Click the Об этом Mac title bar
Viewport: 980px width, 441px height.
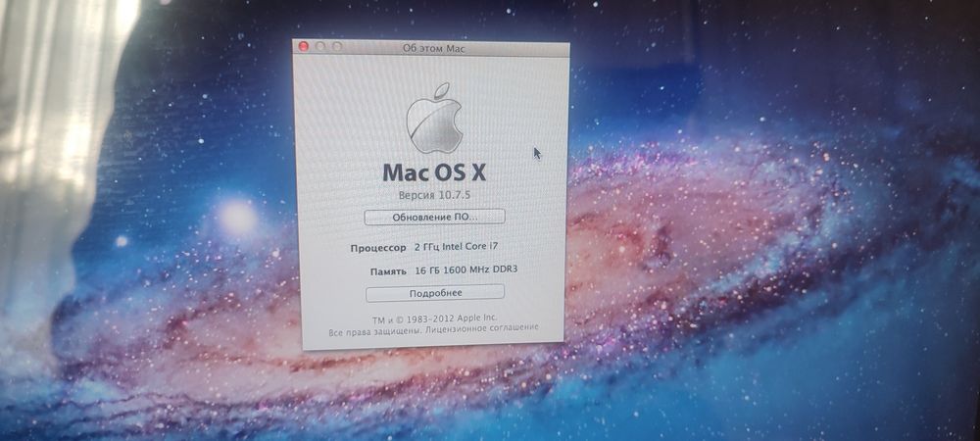point(431,48)
